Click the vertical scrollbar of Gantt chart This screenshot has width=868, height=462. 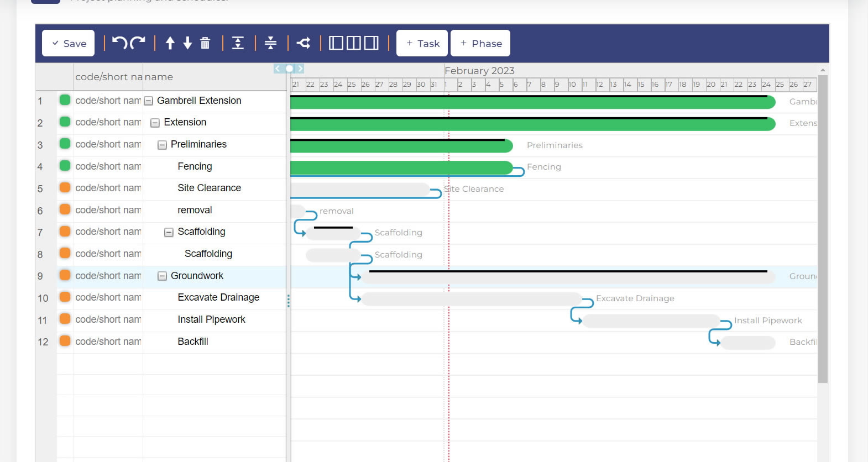click(823, 229)
